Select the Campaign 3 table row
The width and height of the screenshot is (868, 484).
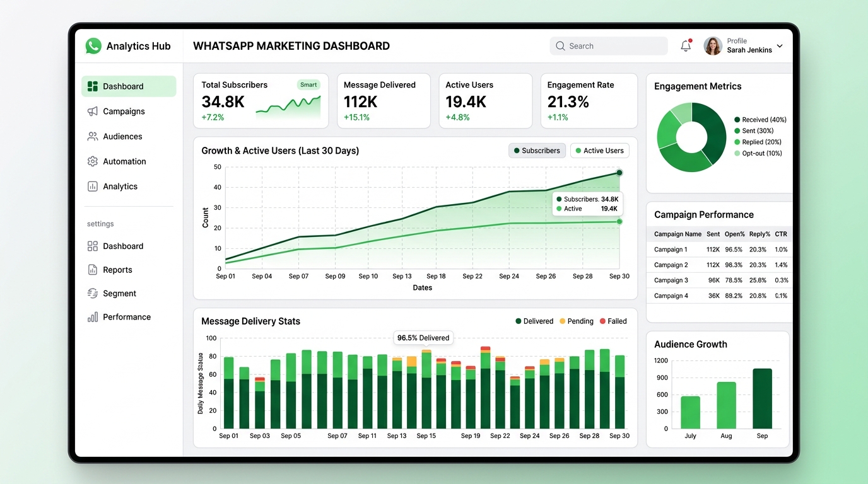[x=720, y=280]
